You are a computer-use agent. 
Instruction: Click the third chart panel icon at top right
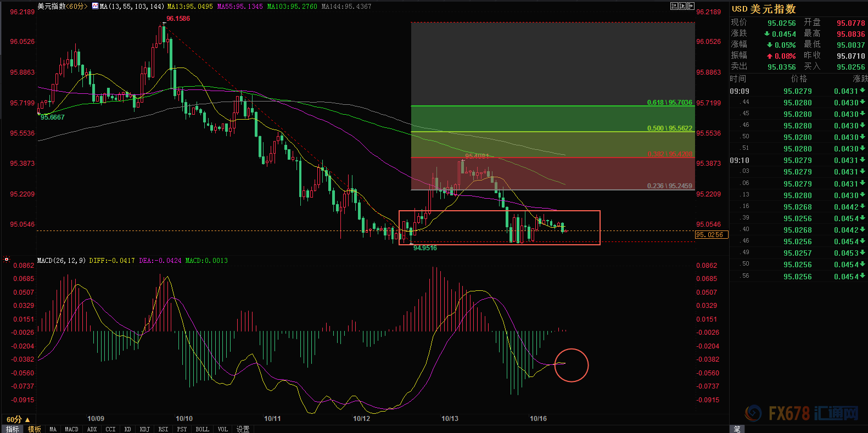point(691,6)
